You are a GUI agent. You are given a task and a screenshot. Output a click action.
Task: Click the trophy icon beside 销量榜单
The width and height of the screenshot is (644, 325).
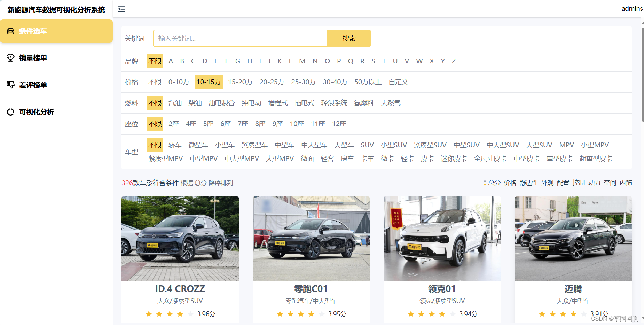tap(11, 58)
